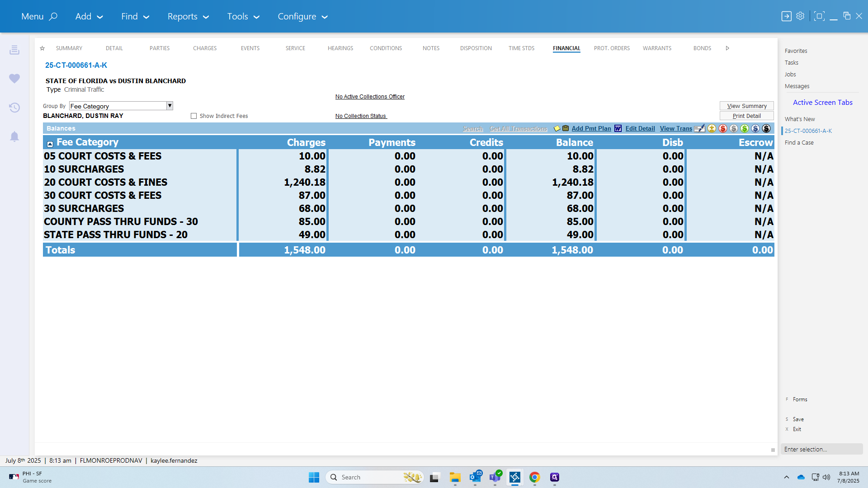
Task: Click the black dollar sign icon
Action: tap(766, 129)
